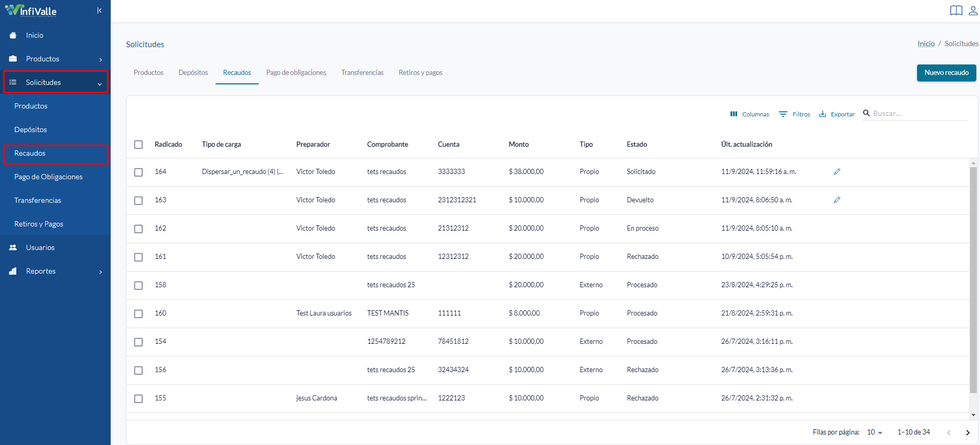Click the Buscar search field

(x=920, y=113)
